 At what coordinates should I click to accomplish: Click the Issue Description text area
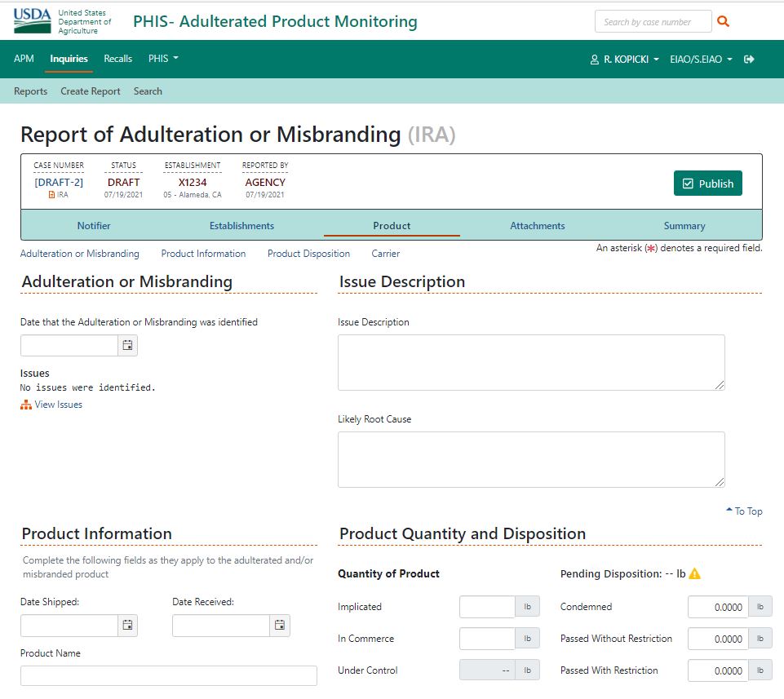[531, 362]
